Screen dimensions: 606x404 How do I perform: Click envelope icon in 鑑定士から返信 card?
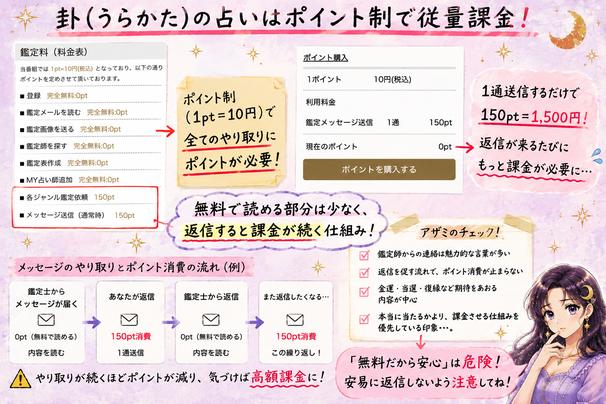pyautogui.click(x=211, y=320)
